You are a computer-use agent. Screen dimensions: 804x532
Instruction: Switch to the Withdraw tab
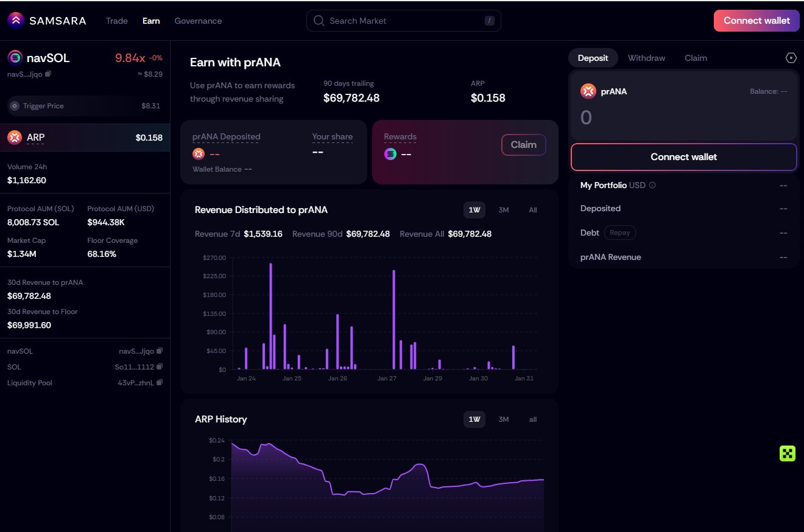(x=646, y=58)
